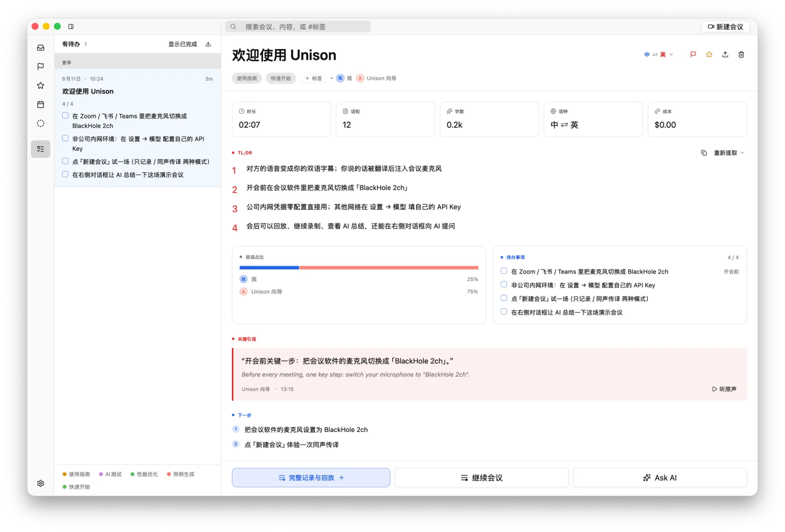
Task: Click next step 把会议软件的麦克风设置为 BlackHole 2ch
Action: [306, 429]
